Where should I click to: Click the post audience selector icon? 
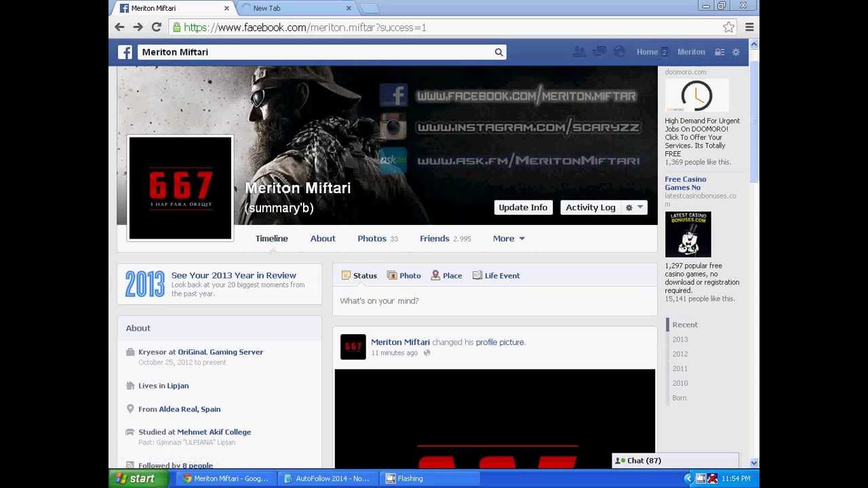tap(427, 353)
